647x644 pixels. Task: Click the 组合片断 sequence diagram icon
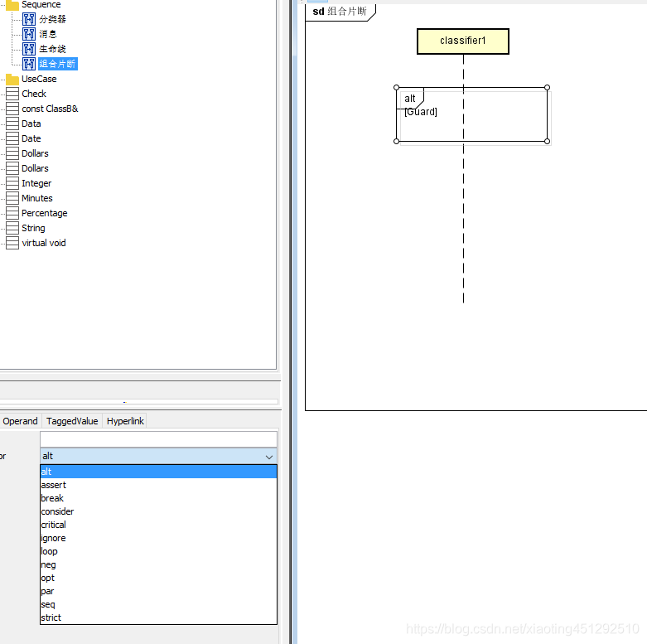29,64
